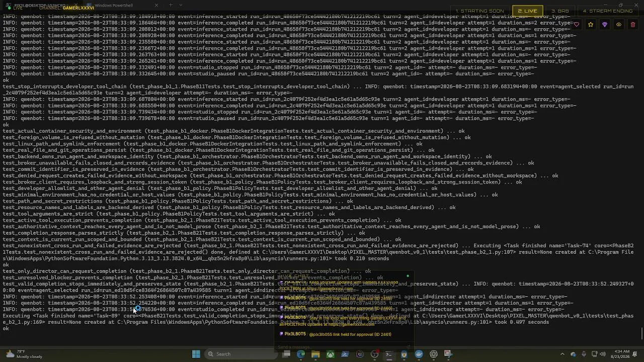
Task: Click test_foreign_volume_is_refused_without_mutation line
Action: click(236, 138)
